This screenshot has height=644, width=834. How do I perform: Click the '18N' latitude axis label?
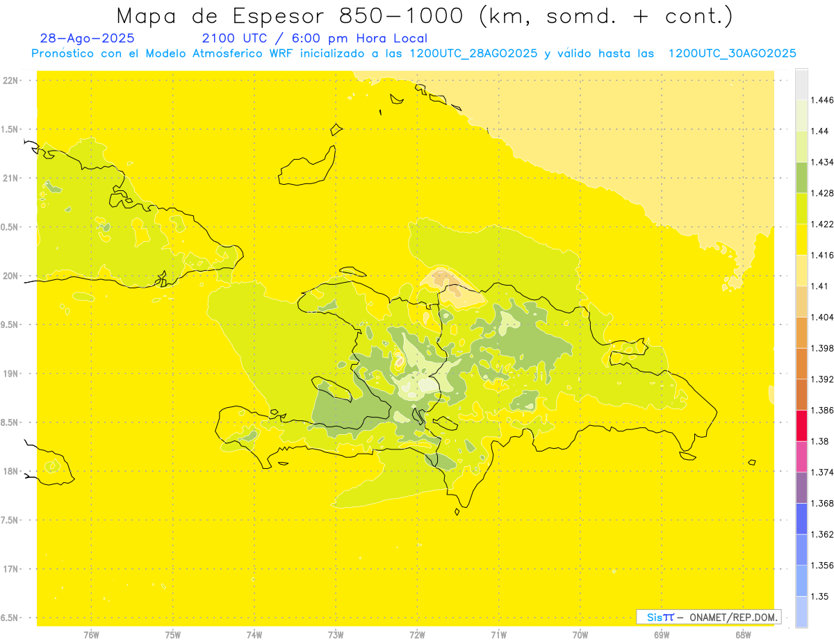pos(10,471)
